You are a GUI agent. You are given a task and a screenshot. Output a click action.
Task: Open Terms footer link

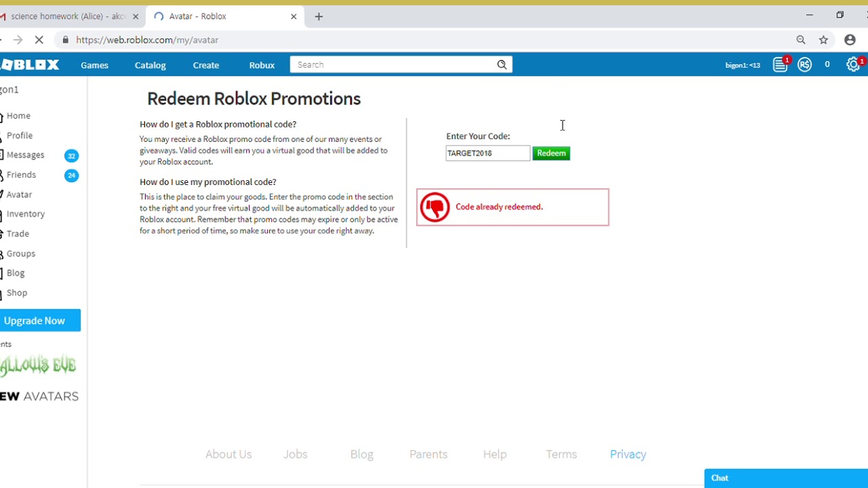point(561,454)
